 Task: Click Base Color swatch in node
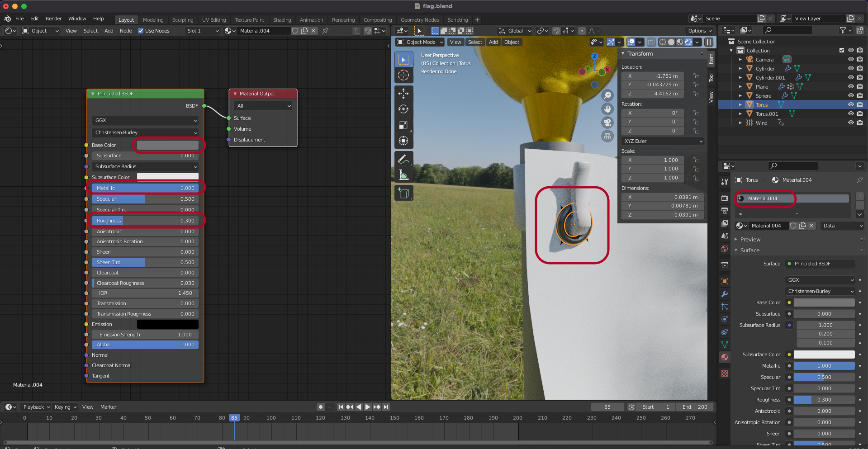(168, 145)
